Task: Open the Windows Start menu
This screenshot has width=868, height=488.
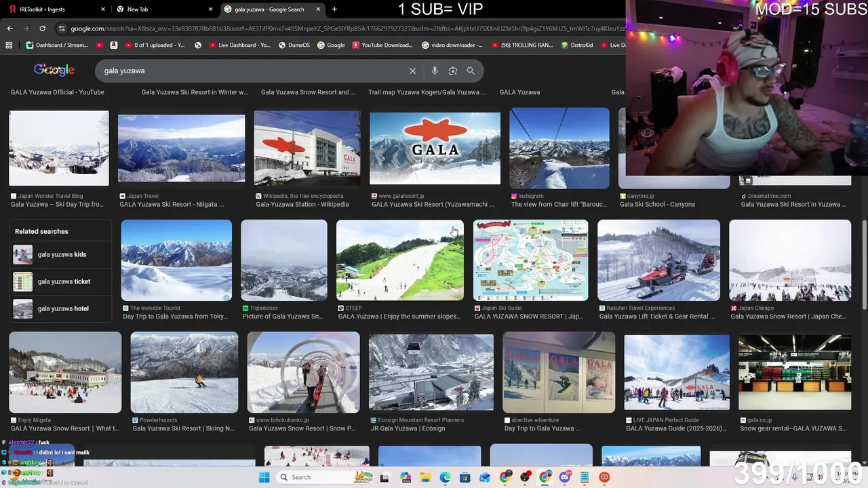Action: (264, 477)
